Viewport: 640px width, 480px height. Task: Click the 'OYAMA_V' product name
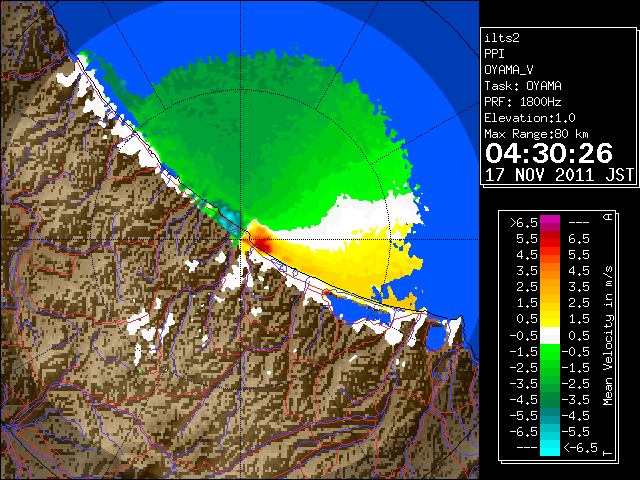click(509, 70)
